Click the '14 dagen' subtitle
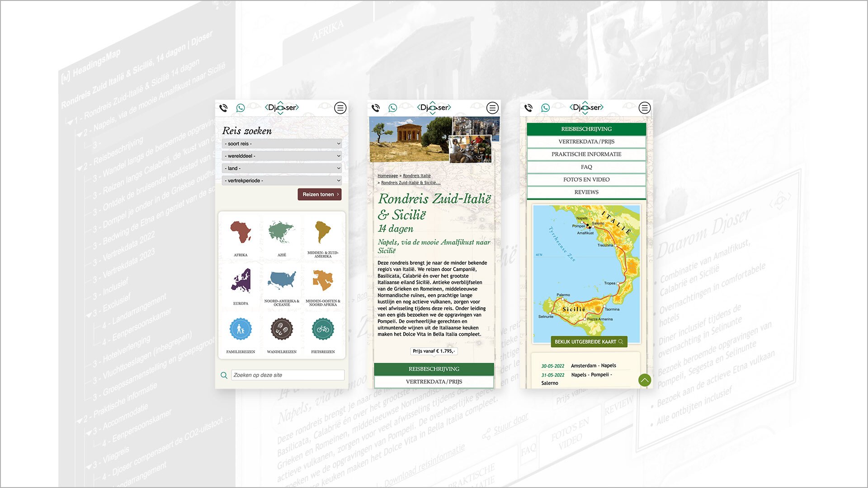 coord(396,229)
